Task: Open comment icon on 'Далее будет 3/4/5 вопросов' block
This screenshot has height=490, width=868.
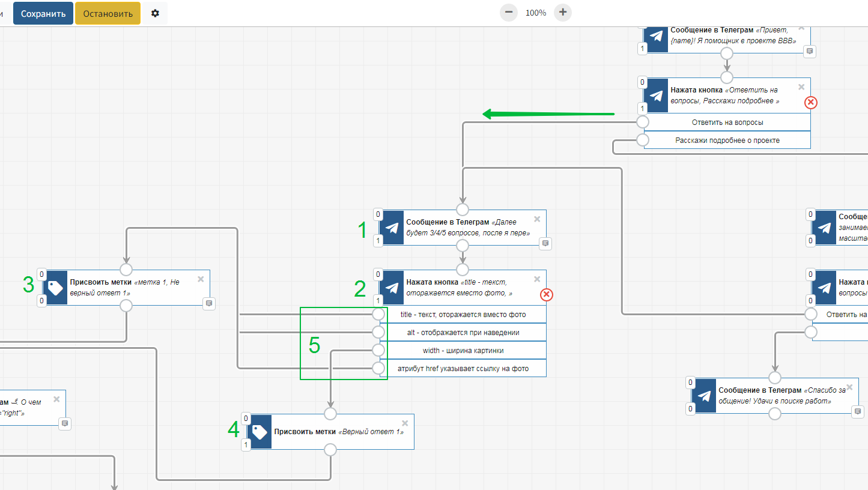Action: [545, 243]
